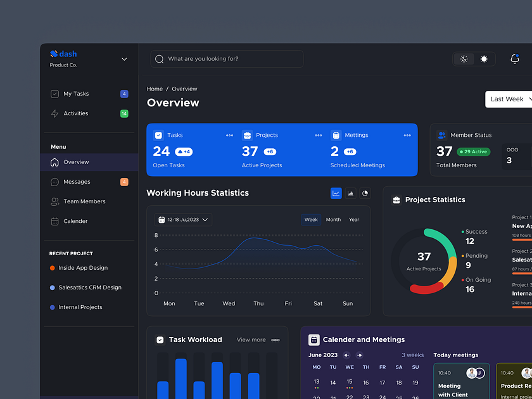Click the Team Members sidebar icon
Image resolution: width=532 pixels, height=399 pixels.
coord(56,201)
